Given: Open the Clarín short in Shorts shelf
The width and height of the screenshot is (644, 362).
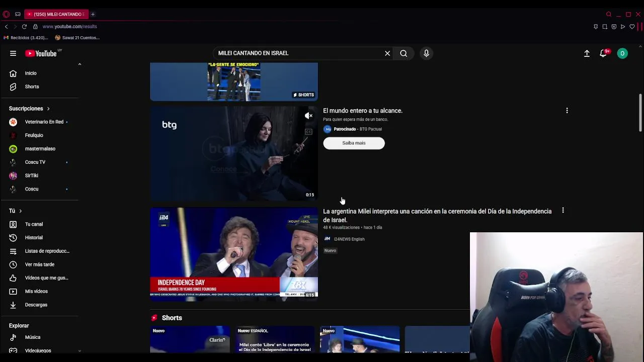Looking at the screenshot, I should (x=190, y=339).
